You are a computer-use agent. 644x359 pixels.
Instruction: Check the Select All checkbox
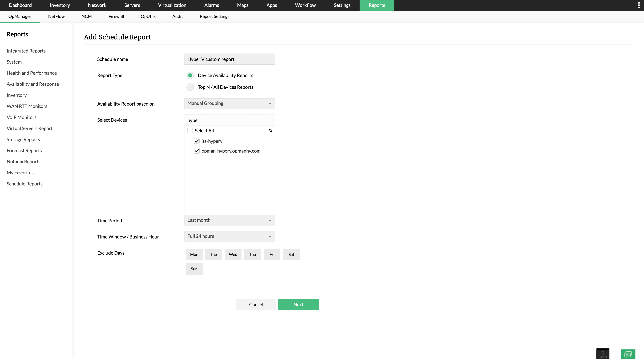[x=190, y=131]
